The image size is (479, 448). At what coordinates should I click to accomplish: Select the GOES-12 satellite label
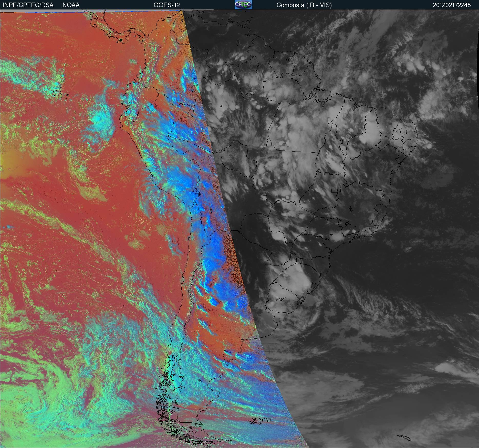pyautogui.click(x=166, y=5)
